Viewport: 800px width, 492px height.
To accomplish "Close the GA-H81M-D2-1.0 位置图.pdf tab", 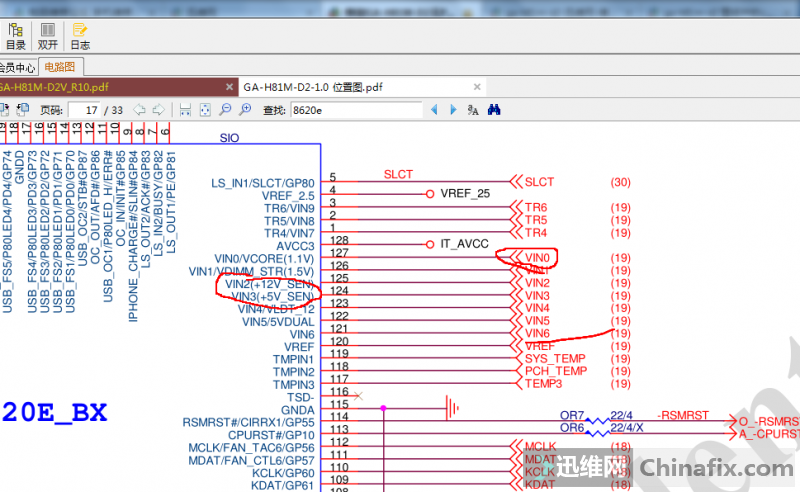I will coord(477,87).
